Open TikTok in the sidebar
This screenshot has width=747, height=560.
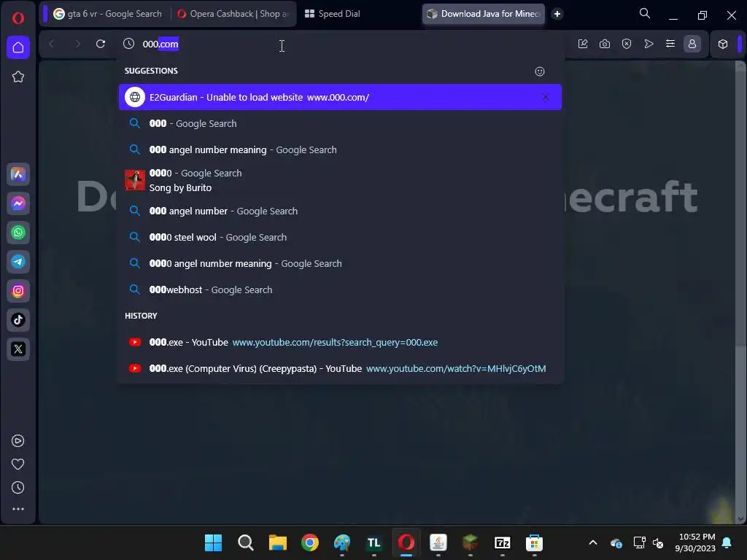click(18, 320)
